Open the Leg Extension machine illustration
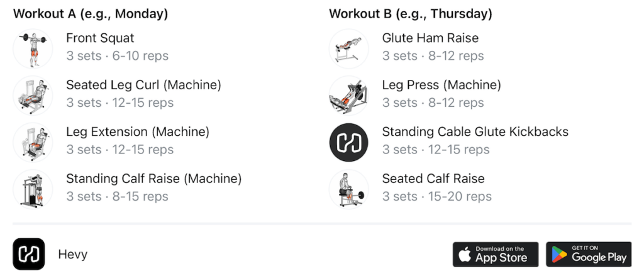644x271 pixels. pos(33,142)
